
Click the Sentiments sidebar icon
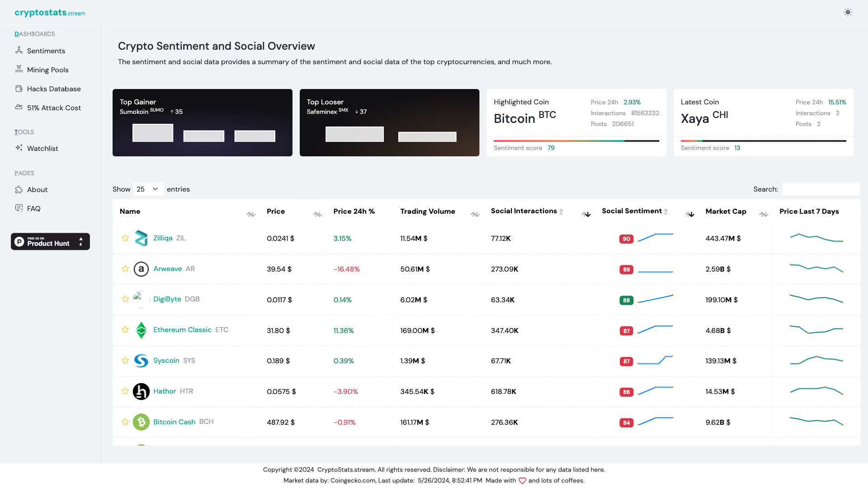(19, 50)
